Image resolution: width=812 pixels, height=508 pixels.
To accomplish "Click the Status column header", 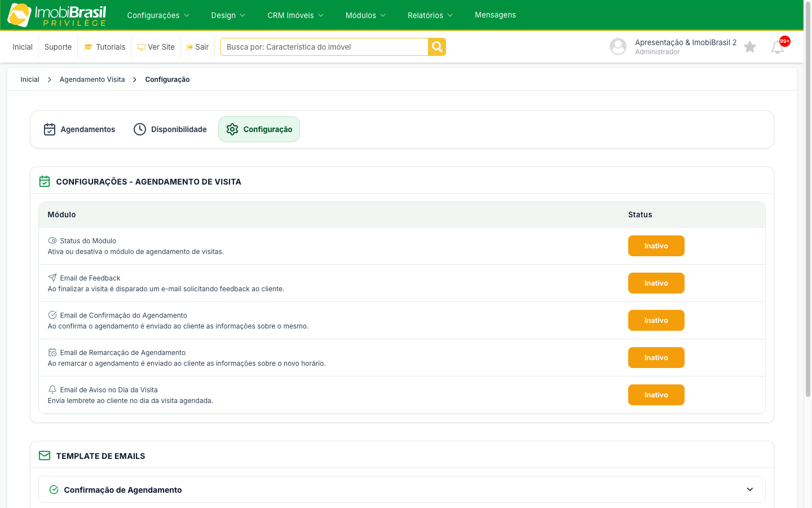I will pos(640,214).
